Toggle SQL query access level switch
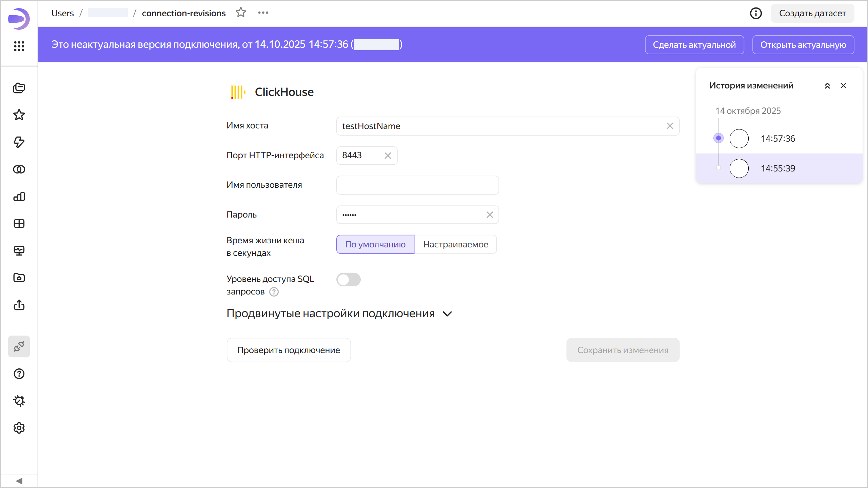Screen dimensions: 868x488 (349, 280)
